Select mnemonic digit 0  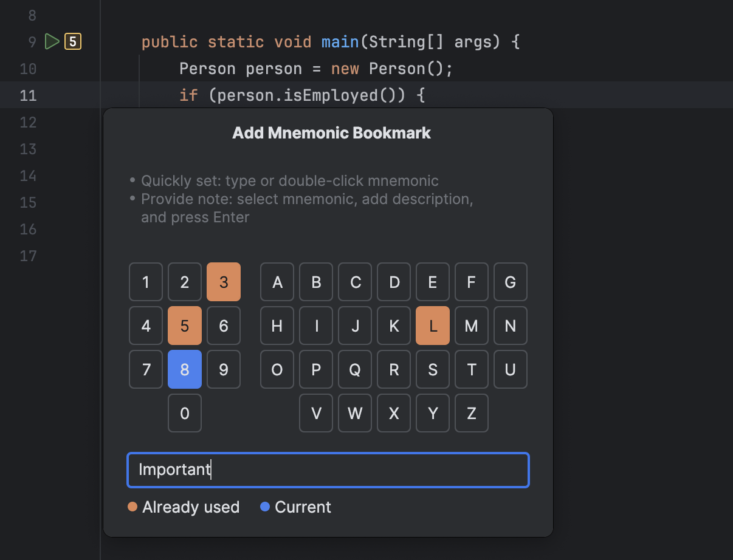point(185,413)
